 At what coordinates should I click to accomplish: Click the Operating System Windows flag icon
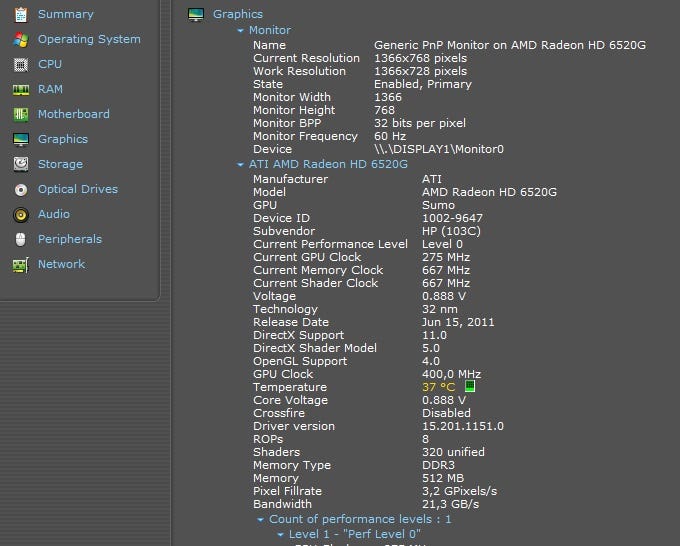tap(20, 39)
